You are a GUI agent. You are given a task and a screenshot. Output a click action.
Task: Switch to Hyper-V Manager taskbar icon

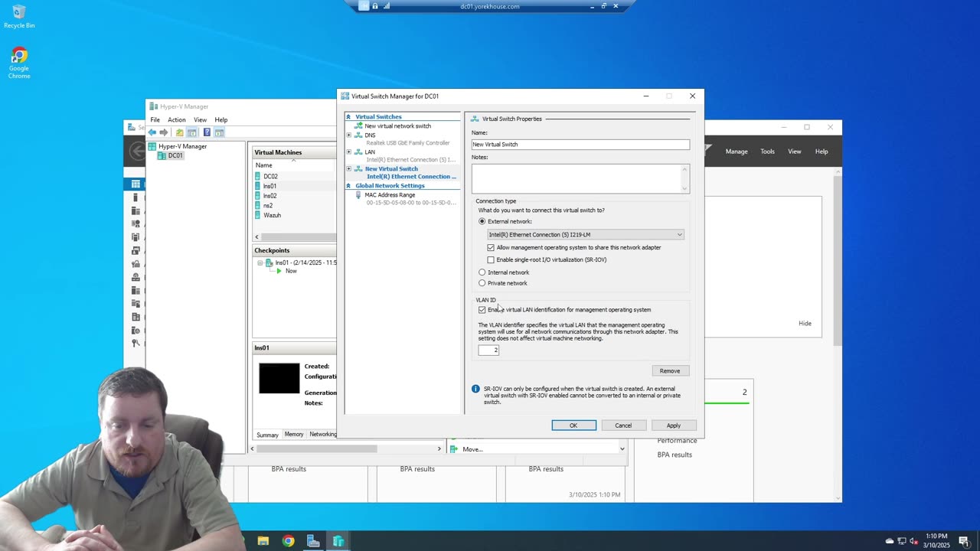(338, 541)
